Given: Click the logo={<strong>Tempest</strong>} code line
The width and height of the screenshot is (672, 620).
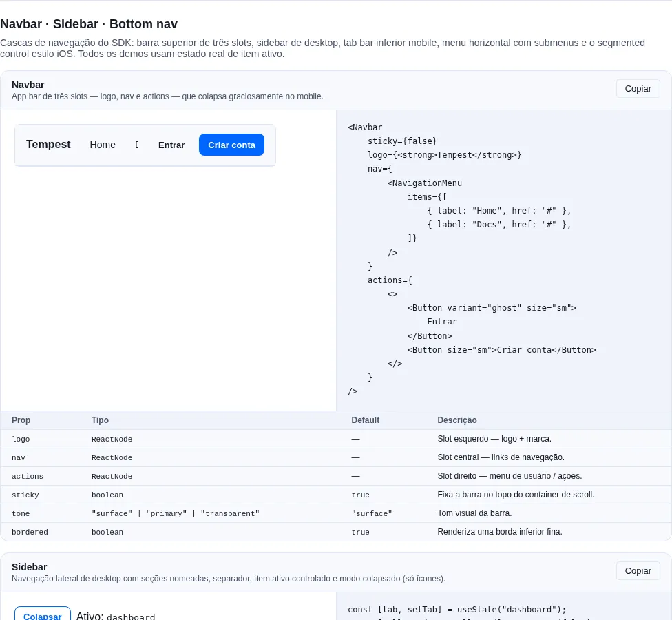Looking at the screenshot, I should [444, 155].
